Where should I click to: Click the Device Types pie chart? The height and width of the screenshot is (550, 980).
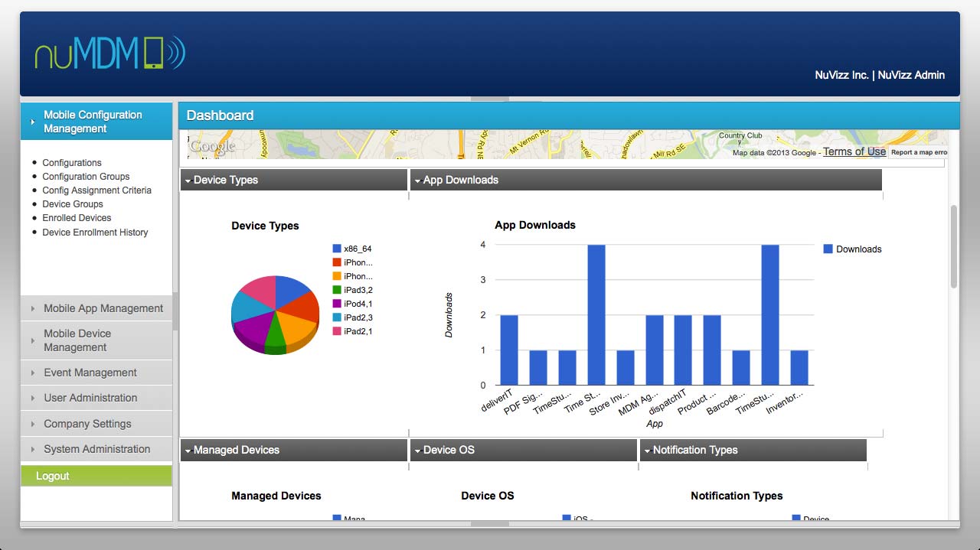(x=275, y=314)
